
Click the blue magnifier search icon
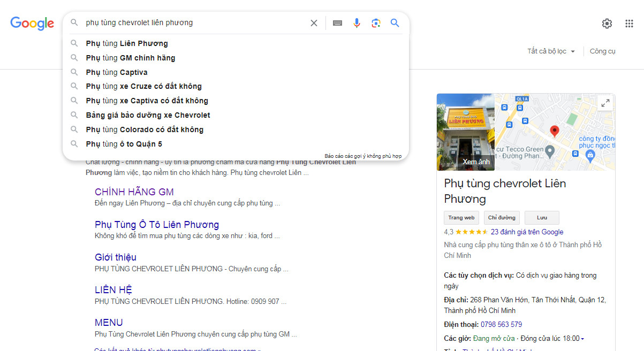[x=395, y=23]
